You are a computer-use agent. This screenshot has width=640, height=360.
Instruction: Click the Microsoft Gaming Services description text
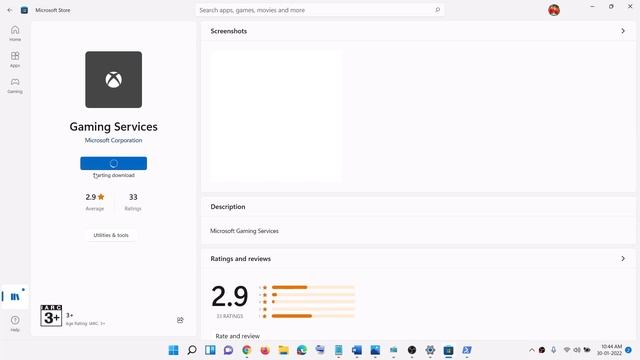click(x=244, y=231)
